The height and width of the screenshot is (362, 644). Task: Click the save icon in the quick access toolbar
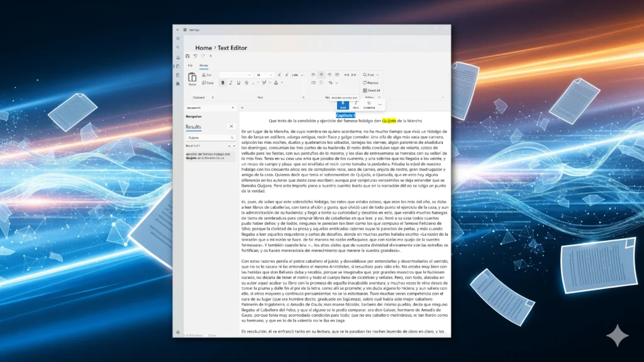(187, 56)
